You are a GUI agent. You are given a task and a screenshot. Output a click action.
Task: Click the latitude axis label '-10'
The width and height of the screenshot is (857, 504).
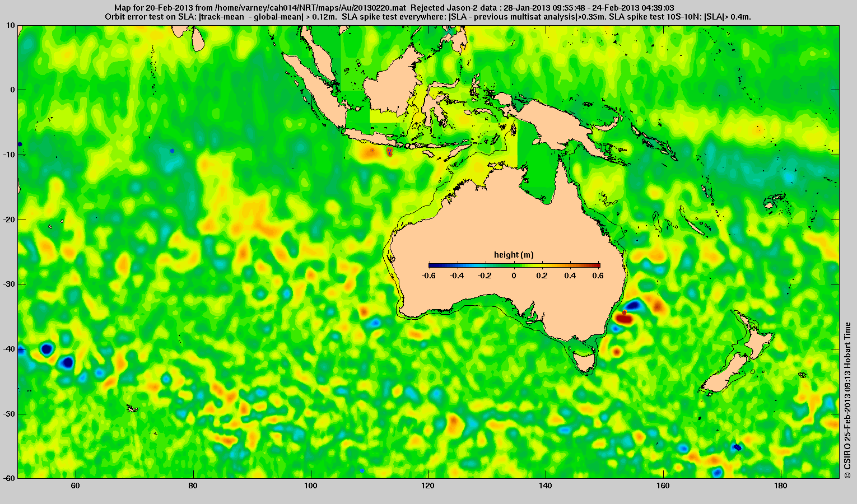coord(8,155)
